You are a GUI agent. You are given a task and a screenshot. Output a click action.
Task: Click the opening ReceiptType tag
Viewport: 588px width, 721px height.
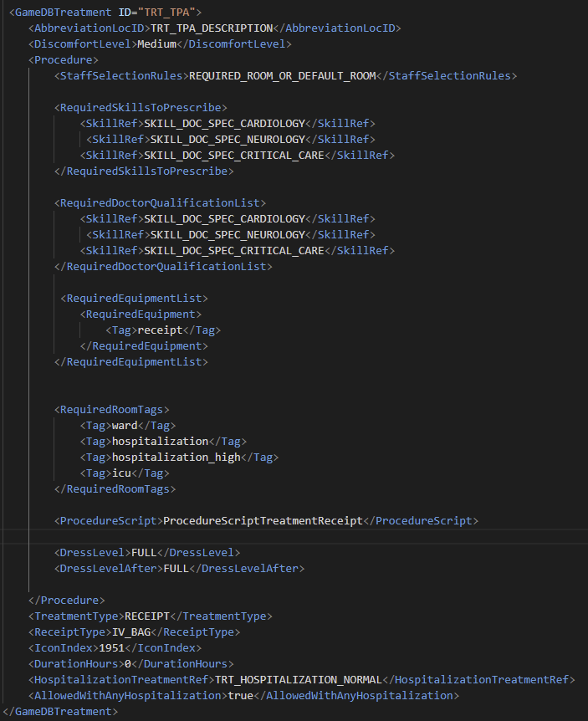pos(70,632)
